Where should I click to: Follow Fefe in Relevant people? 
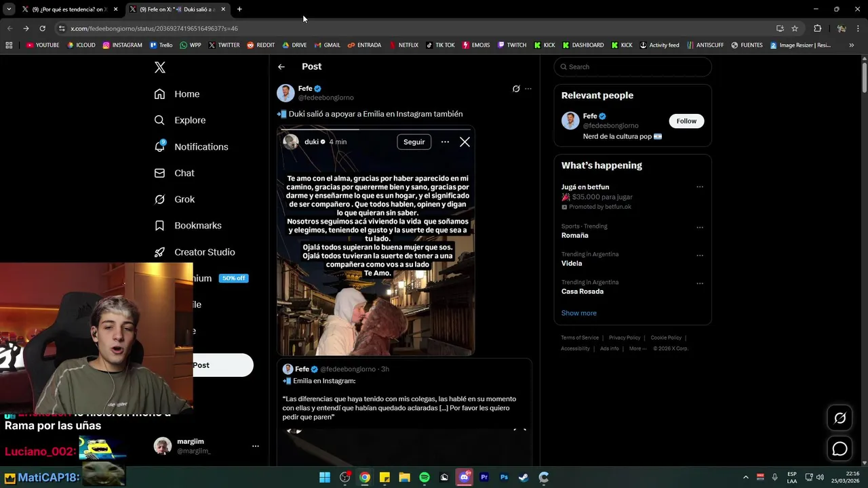[686, 121]
